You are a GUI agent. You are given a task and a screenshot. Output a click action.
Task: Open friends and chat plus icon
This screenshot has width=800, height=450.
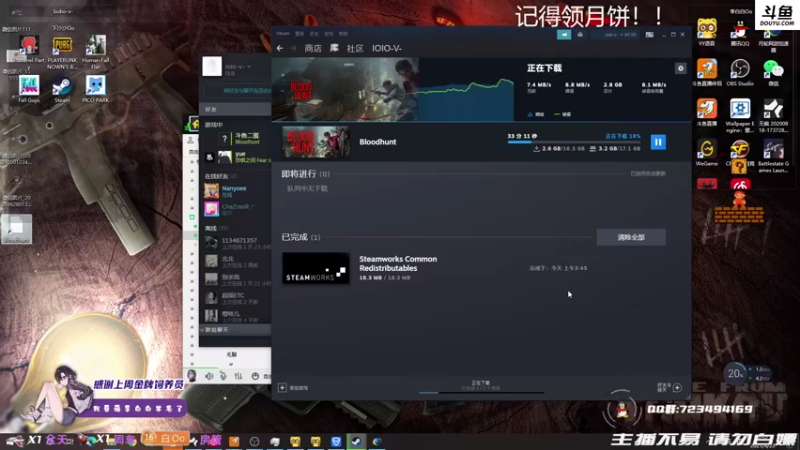click(677, 388)
